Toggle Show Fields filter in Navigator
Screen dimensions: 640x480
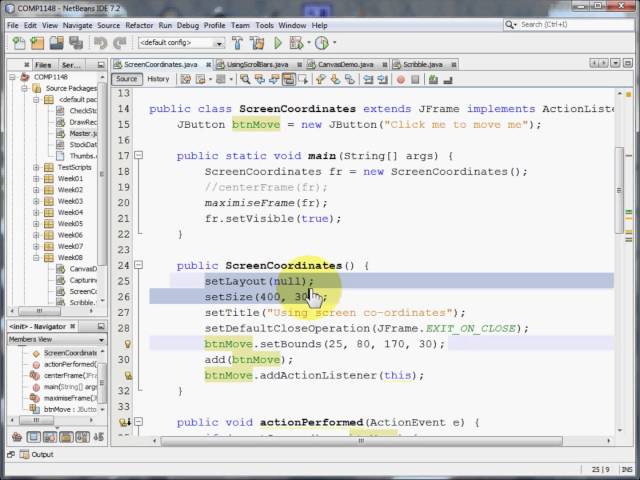coord(33,437)
